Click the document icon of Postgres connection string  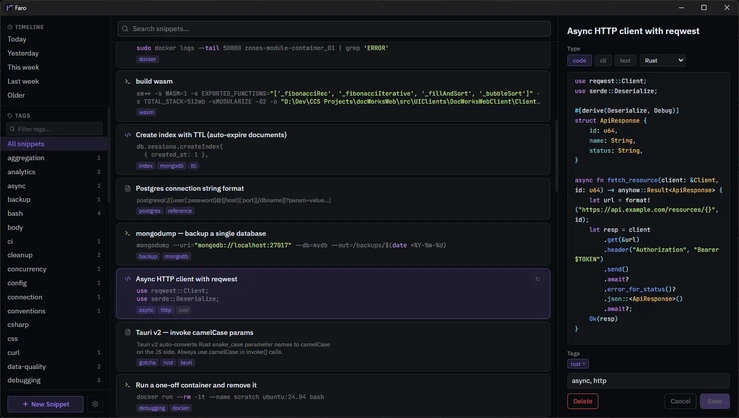[127, 189]
